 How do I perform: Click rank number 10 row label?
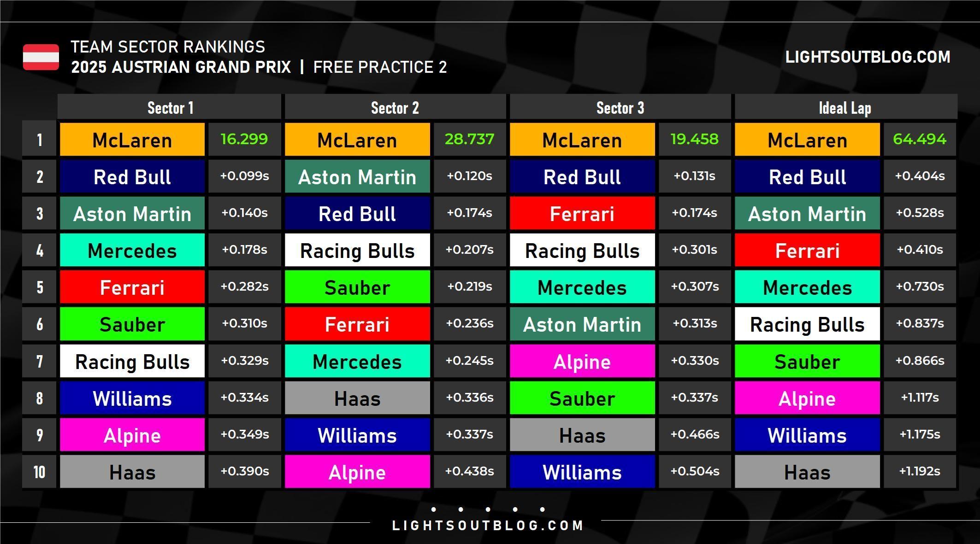[x=39, y=472]
